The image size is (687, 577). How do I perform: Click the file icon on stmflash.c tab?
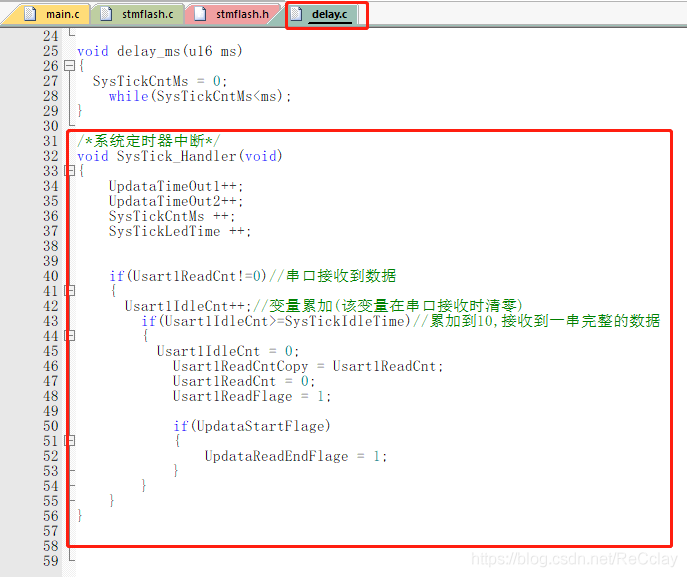pyautogui.click(x=106, y=14)
